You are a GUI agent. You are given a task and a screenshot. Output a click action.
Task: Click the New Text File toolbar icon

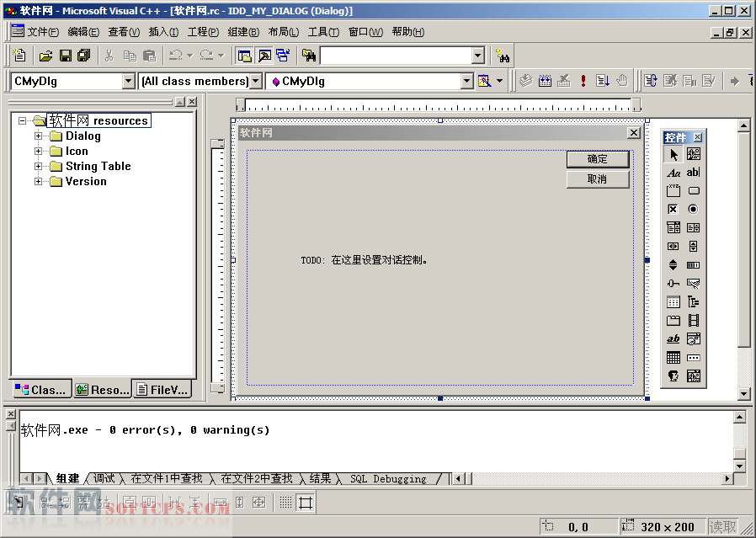(x=19, y=56)
